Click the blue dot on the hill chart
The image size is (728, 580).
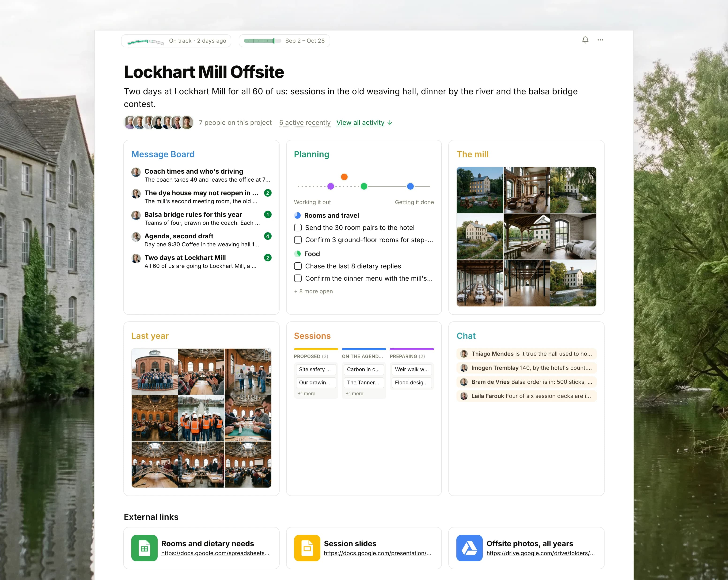point(410,186)
